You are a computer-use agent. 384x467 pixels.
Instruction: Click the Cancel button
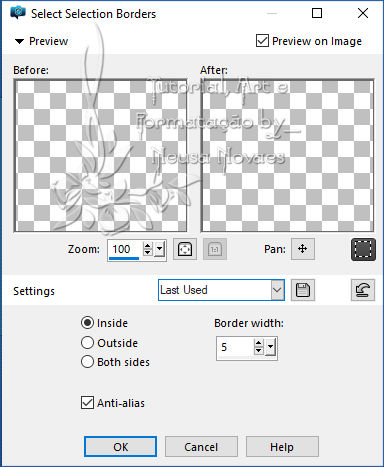tap(201, 447)
